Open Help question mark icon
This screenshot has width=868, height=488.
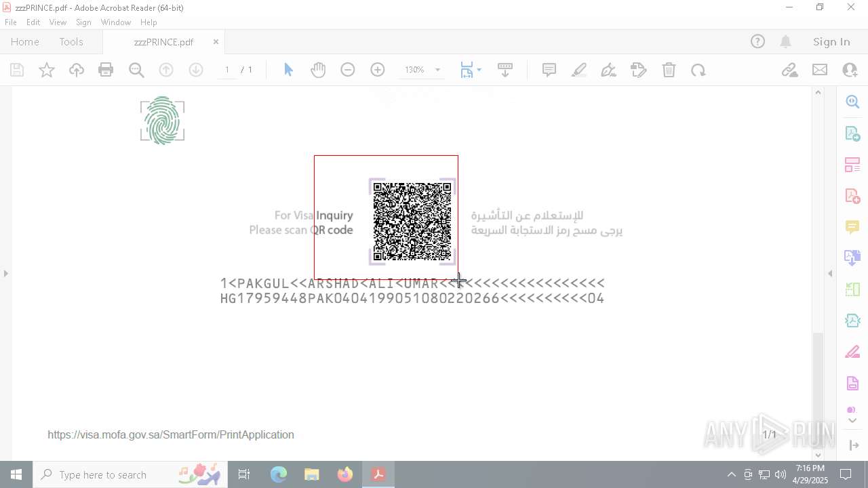pos(757,41)
